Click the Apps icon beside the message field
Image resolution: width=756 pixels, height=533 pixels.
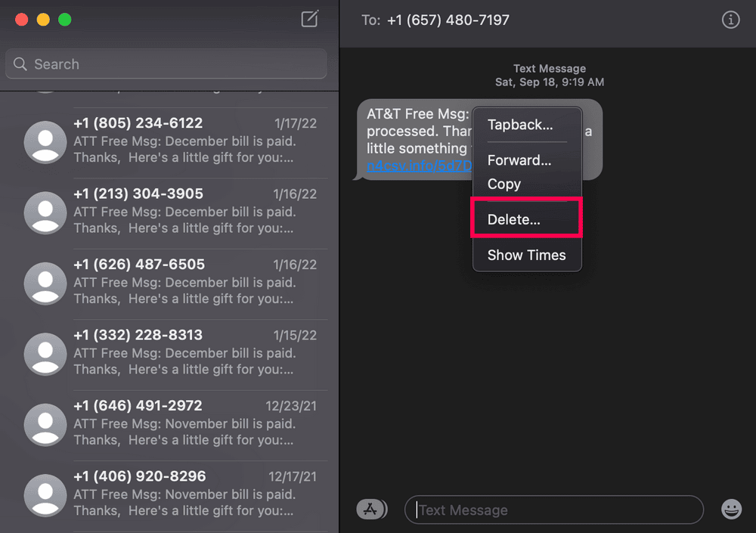[x=371, y=509]
